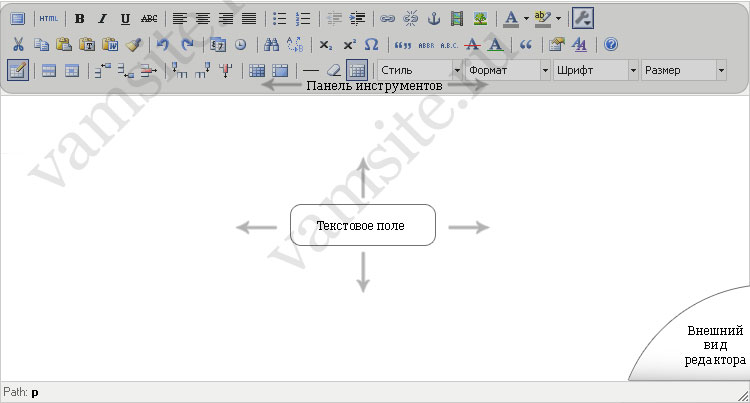Align text to the left
The image size is (750, 403).
click(179, 19)
